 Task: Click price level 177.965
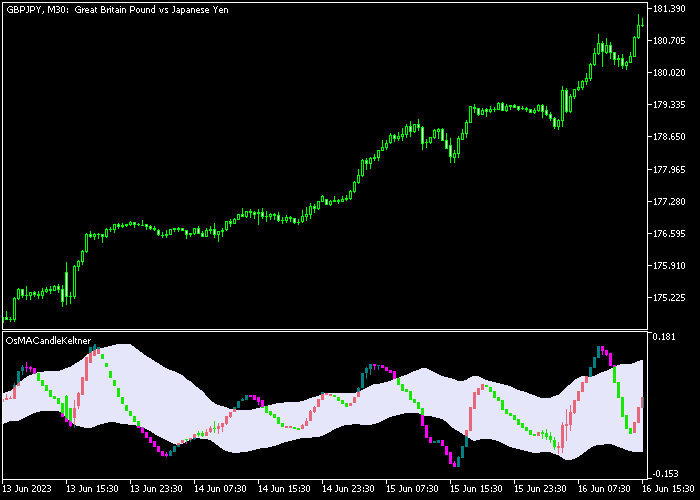669,169
